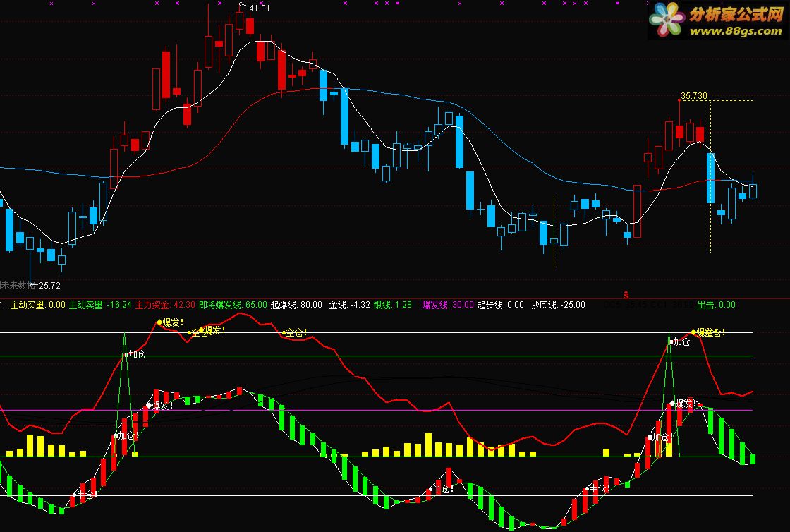Select the 35.730 price label

tap(694, 96)
